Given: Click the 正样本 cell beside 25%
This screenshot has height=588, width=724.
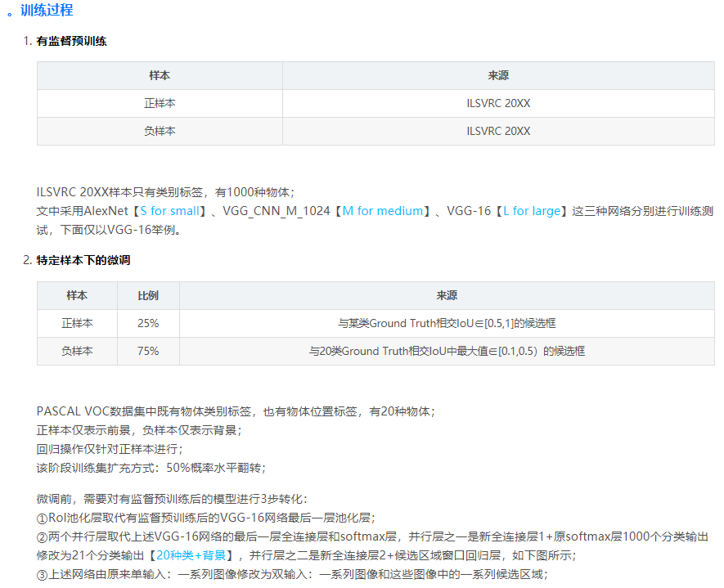Looking at the screenshot, I should (x=77, y=323).
